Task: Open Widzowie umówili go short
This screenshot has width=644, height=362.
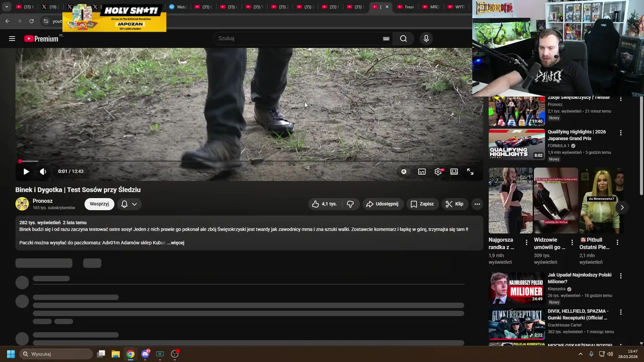Action: tap(556, 201)
